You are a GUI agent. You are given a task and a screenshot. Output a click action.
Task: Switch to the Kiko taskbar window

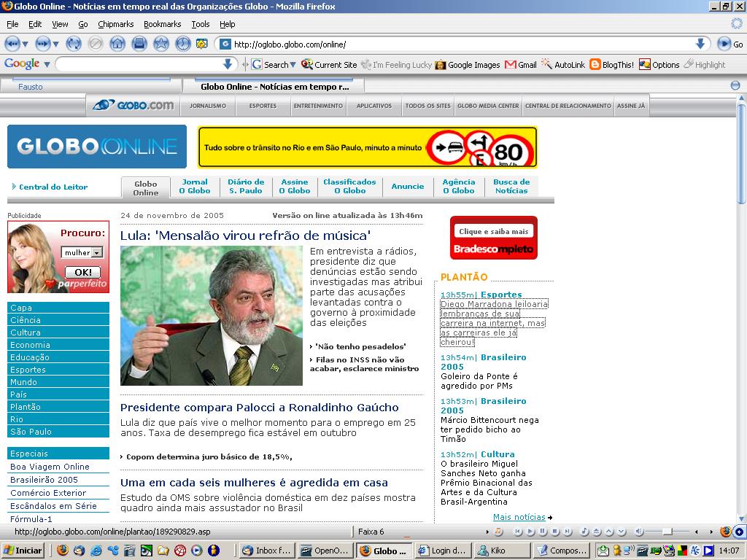[503, 551]
